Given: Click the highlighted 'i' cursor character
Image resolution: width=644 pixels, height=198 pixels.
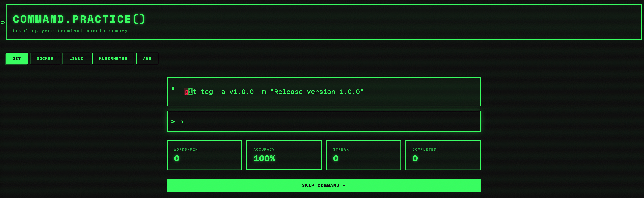Looking at the screenshot, I should [x=191, y=92].
